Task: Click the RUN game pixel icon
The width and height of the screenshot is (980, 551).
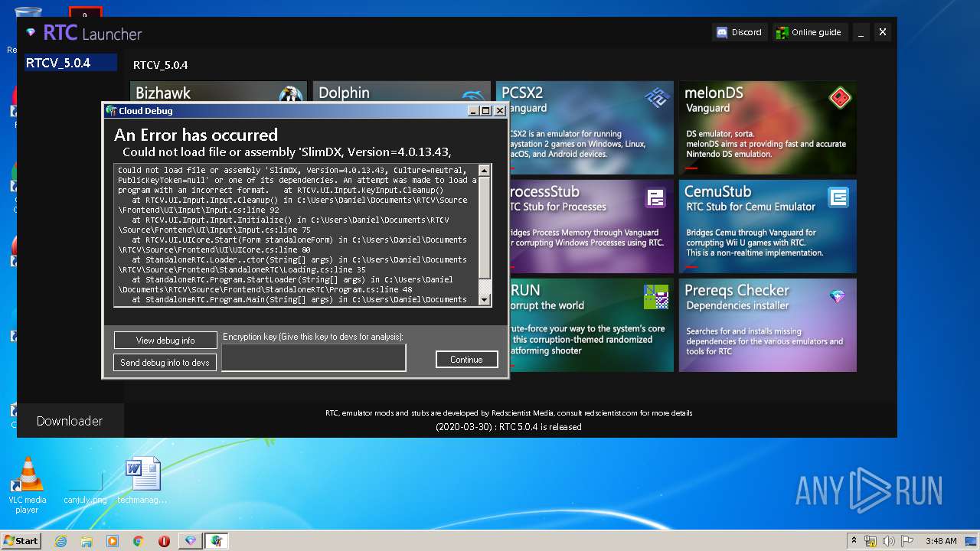Action: click(x=656, y=296)
